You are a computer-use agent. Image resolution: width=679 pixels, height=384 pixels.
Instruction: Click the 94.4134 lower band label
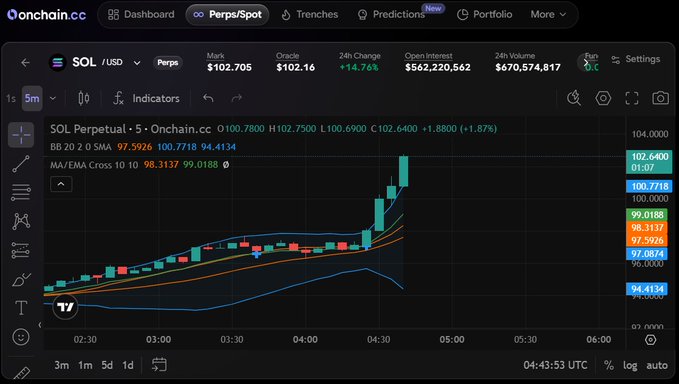(x=647, y=289)
